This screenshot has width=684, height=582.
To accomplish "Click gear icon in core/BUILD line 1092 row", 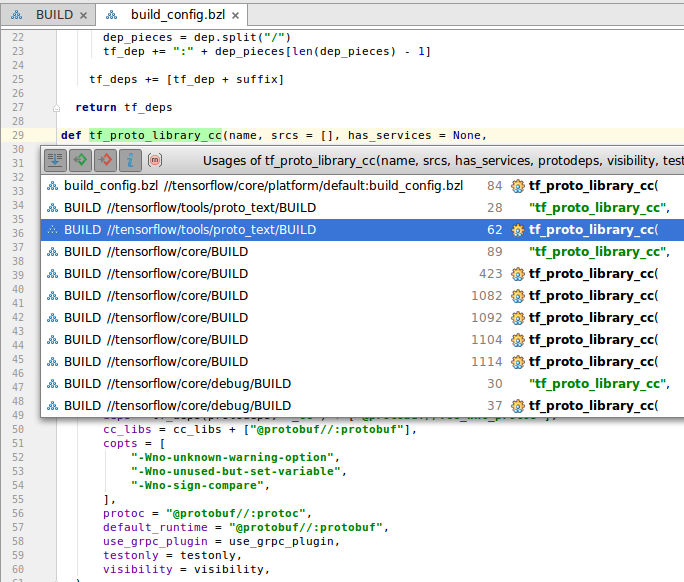I will pos(518,318).
